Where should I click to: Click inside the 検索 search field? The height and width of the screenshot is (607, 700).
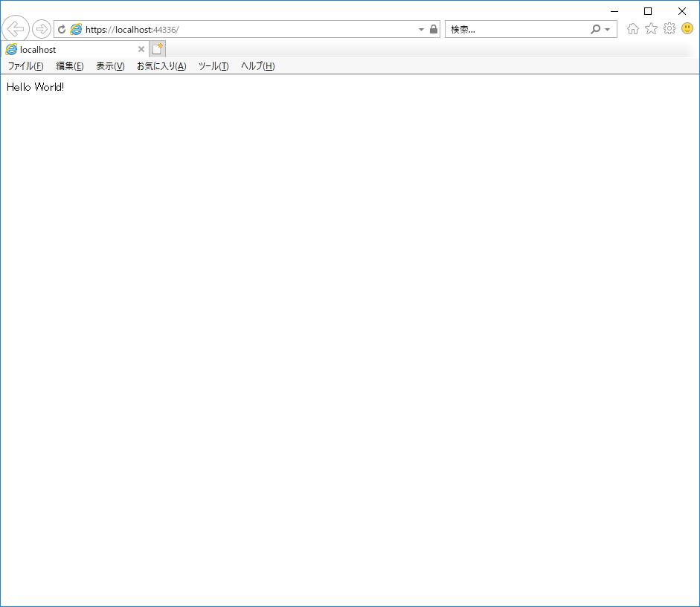coord(513,28)
